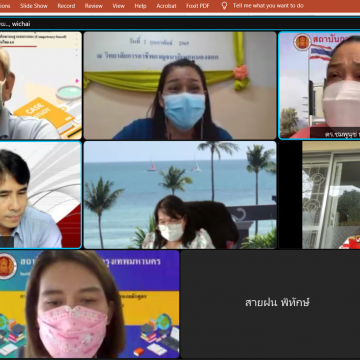Image resolution: width=360 pixels, height=360 pixels.
Task: Select the tile of man in blue shirt
Action: click(41, 195)
